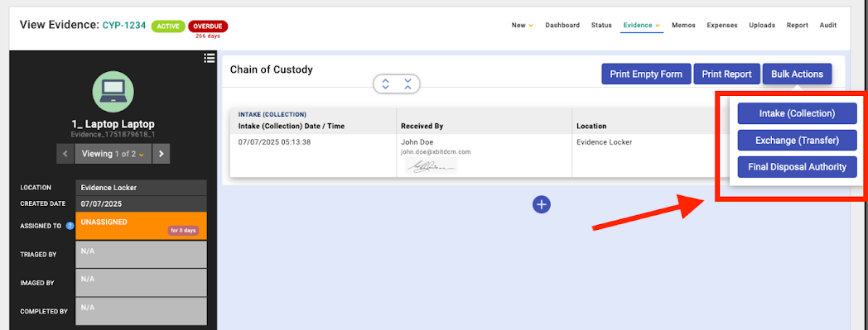Click the blue plus add custody button
Viewport: 868px width, 330px height.
(x=542, y=204)
